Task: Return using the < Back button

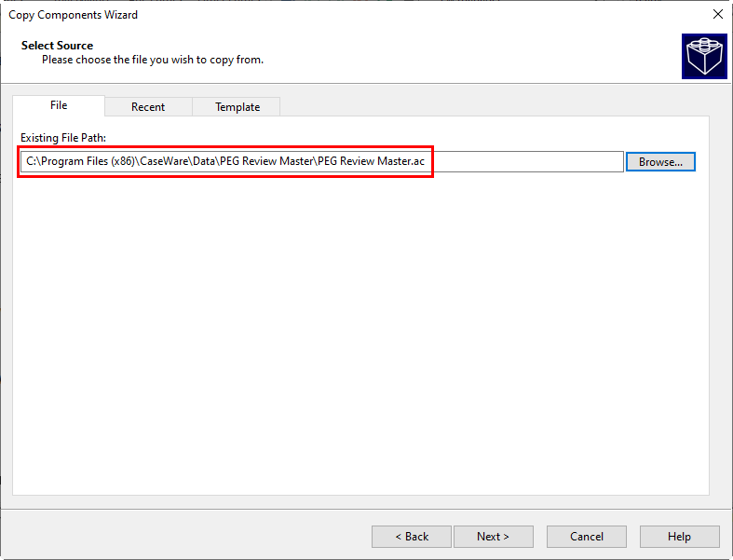Action: click(412, 536)
